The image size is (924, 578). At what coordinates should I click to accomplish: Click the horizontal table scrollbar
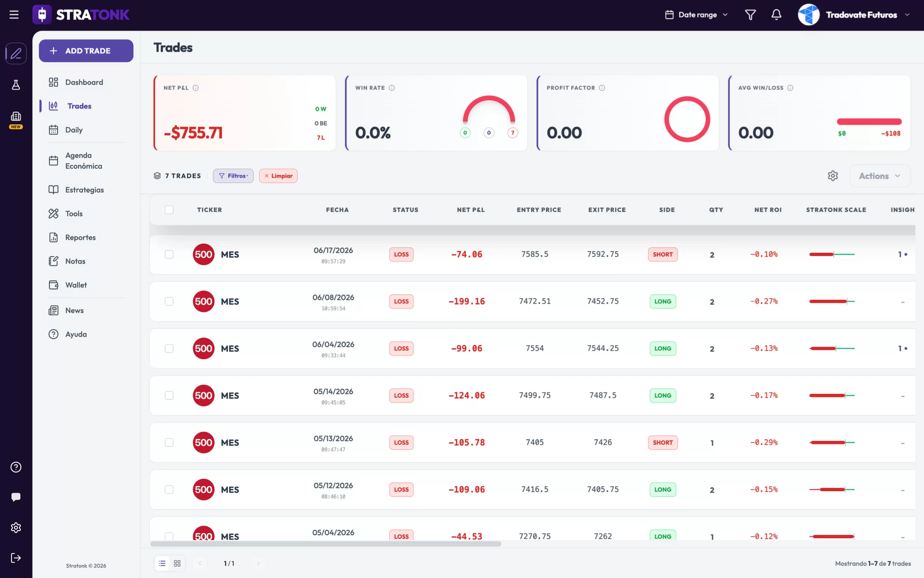pyautogui.click(x=326, y=544)
